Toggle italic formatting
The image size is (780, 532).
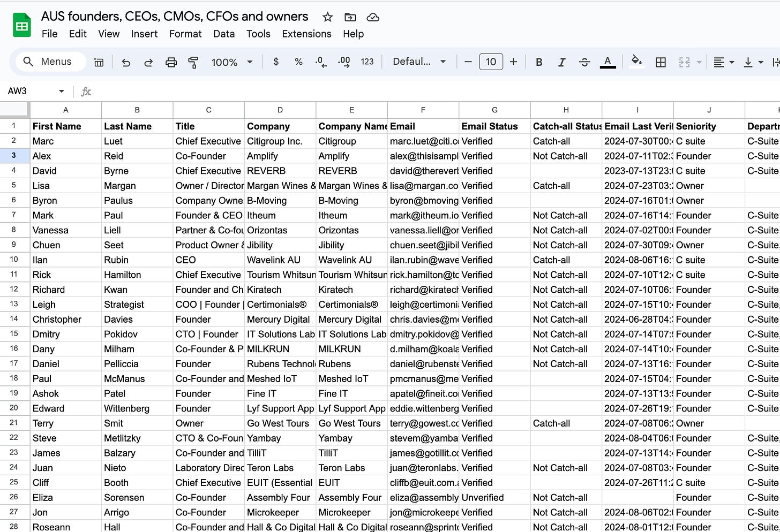coord(561,62)
